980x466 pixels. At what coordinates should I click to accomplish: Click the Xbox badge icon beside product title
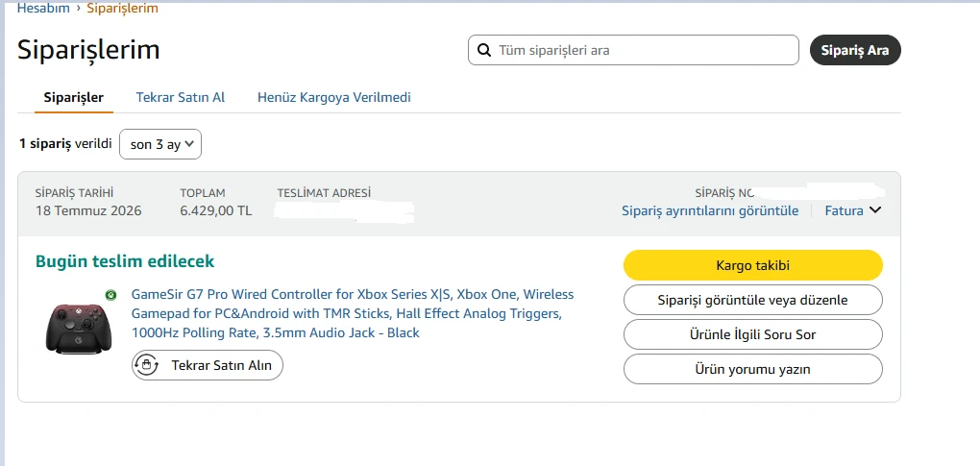110,295
